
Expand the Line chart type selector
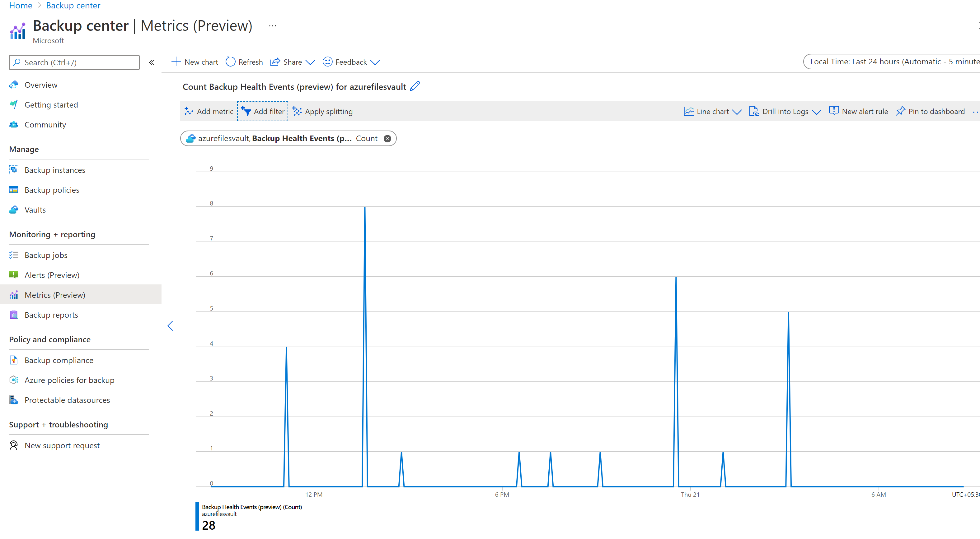click(x=735, y=111)
